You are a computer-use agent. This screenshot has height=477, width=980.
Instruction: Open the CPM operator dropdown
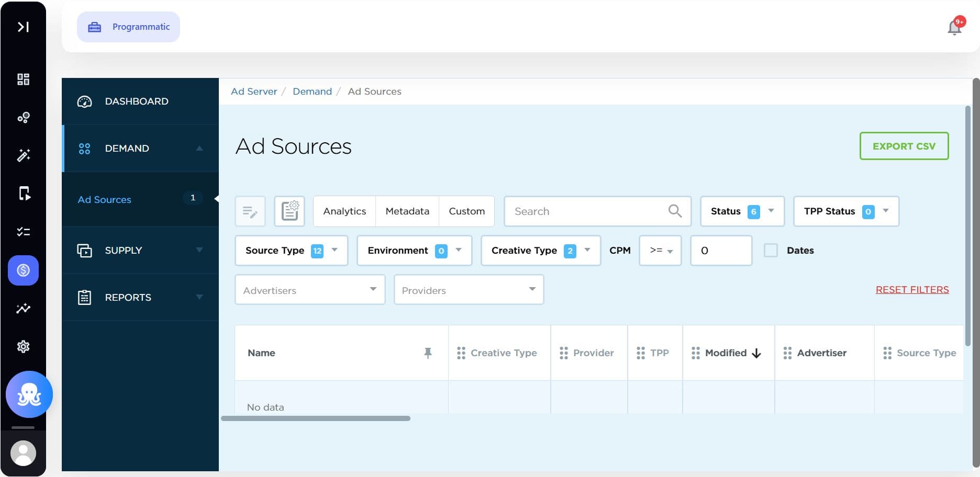[x=660, y=251]
